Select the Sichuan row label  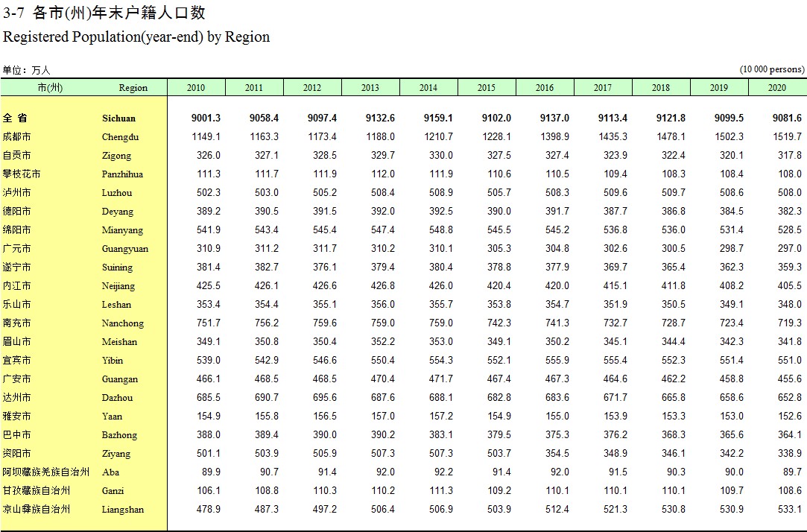coord(119,118)
